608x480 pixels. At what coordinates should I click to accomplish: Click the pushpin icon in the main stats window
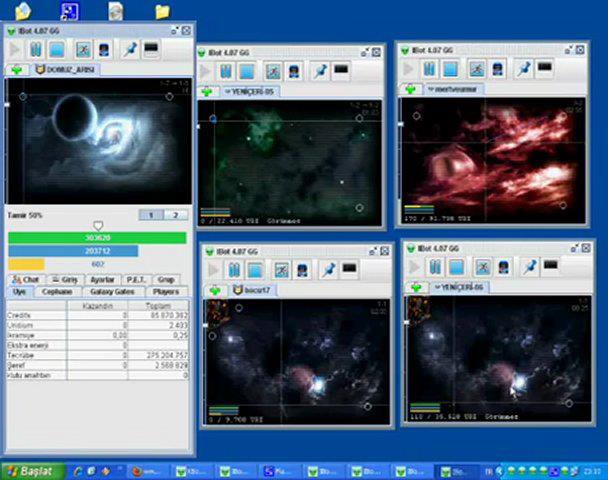click(x=130, y=50)
